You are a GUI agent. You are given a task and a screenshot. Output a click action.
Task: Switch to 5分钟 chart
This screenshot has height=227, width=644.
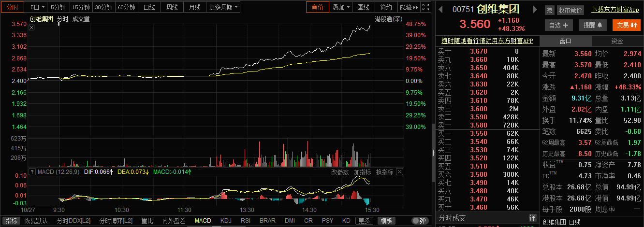pos(59,7)
